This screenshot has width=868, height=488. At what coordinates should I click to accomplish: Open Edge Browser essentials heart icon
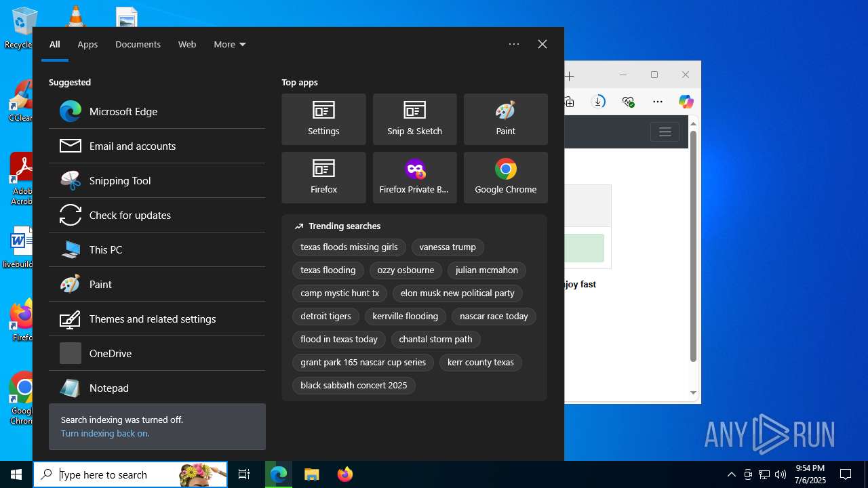coord(628,102)
